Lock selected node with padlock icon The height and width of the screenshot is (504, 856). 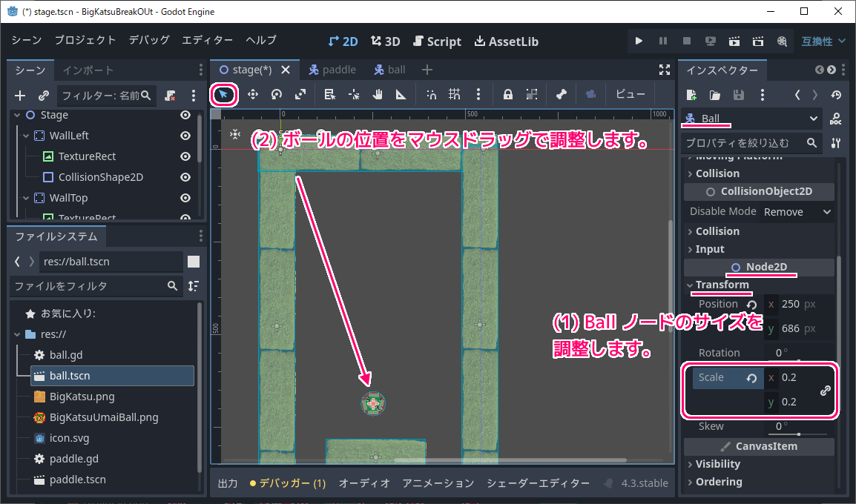(507, 94)
